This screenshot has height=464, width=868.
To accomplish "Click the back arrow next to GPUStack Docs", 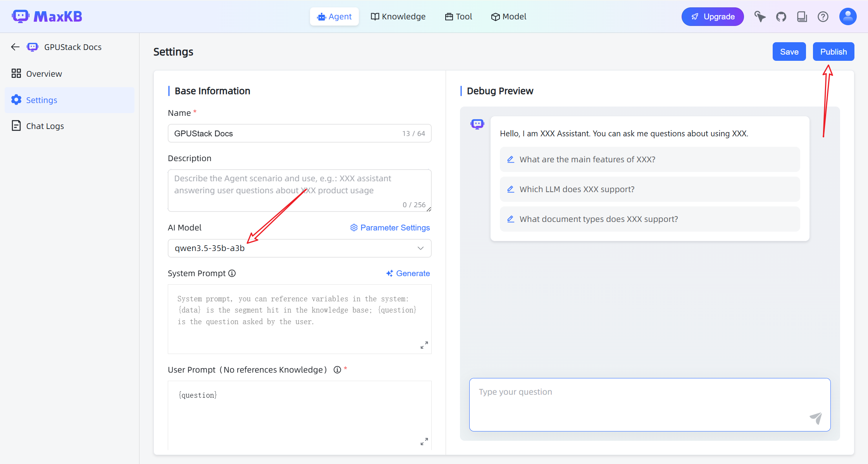I will pyautogui.click(x=15, y=47).
